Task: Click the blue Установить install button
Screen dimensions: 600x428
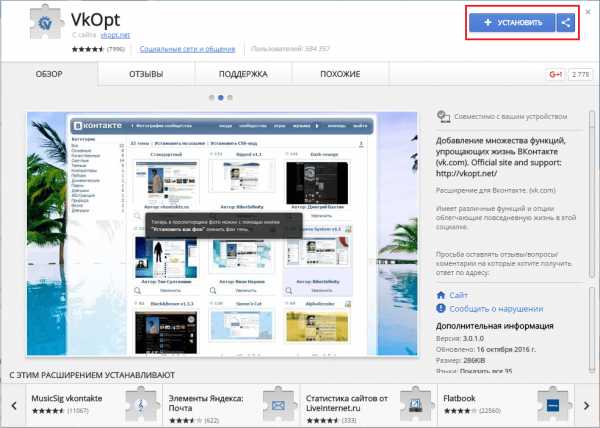Action: (512, 23)
